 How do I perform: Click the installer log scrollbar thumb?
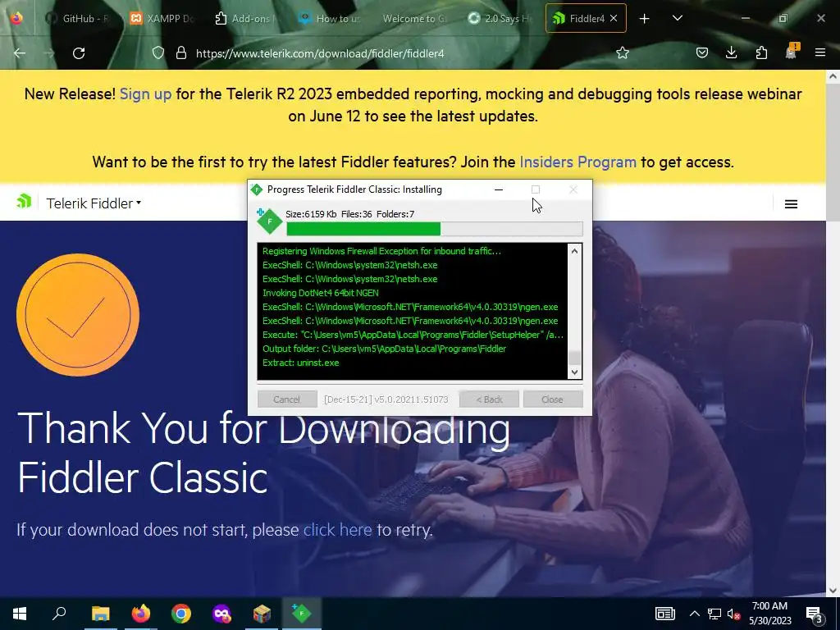tap(574, 358)
